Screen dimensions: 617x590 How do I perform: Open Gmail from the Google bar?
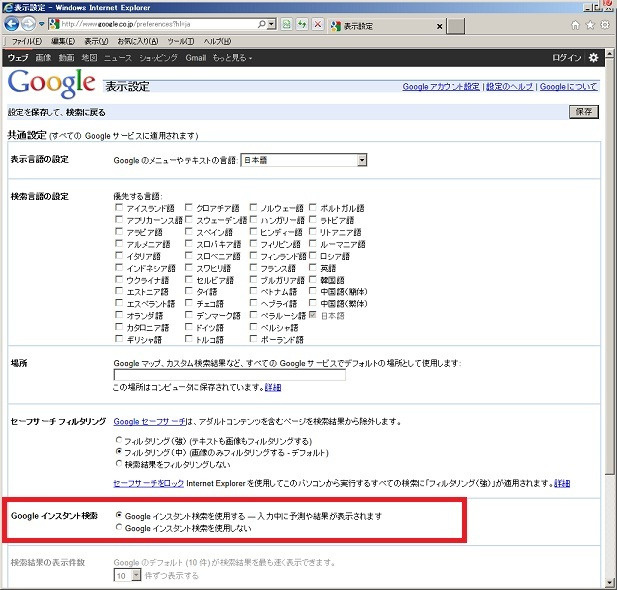click(196, 58)
